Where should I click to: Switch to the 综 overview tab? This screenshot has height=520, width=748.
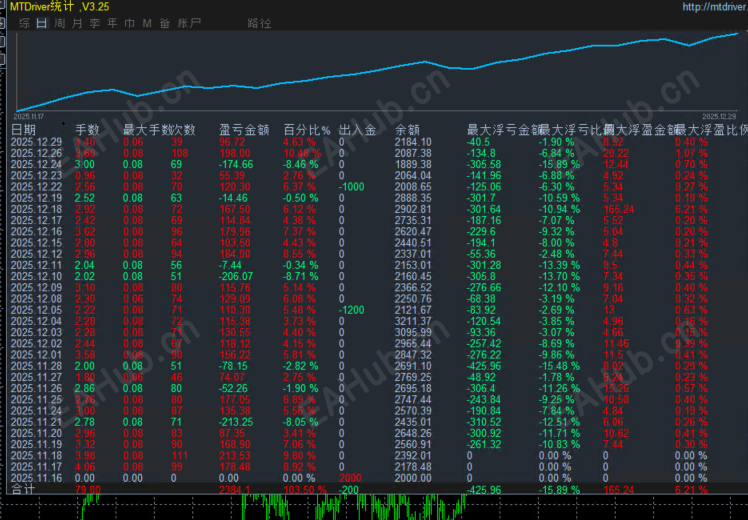[24, 23]
